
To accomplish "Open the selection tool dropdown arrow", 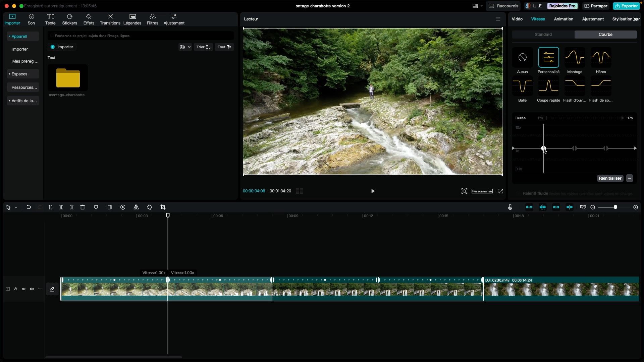I will point(16,207).
